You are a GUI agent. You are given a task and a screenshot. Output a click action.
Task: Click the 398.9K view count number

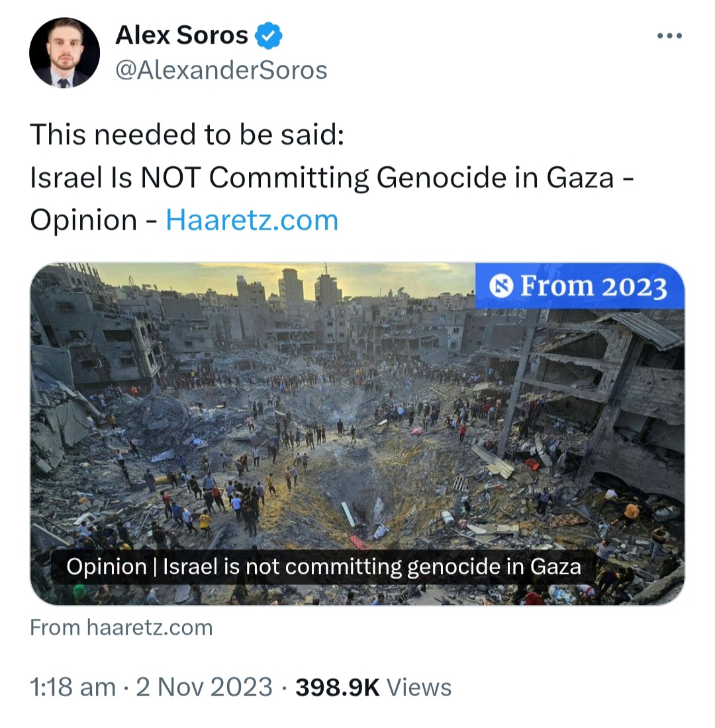[338, 687]
